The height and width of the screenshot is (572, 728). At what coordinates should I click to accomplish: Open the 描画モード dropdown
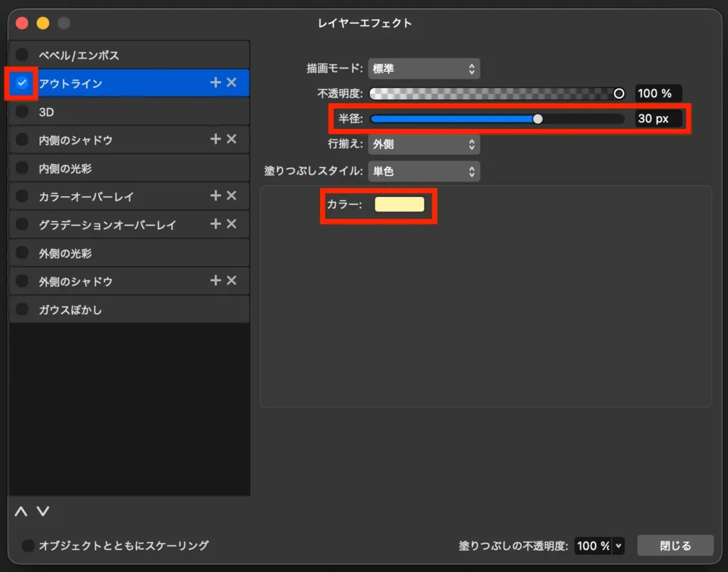pos(424,68)
